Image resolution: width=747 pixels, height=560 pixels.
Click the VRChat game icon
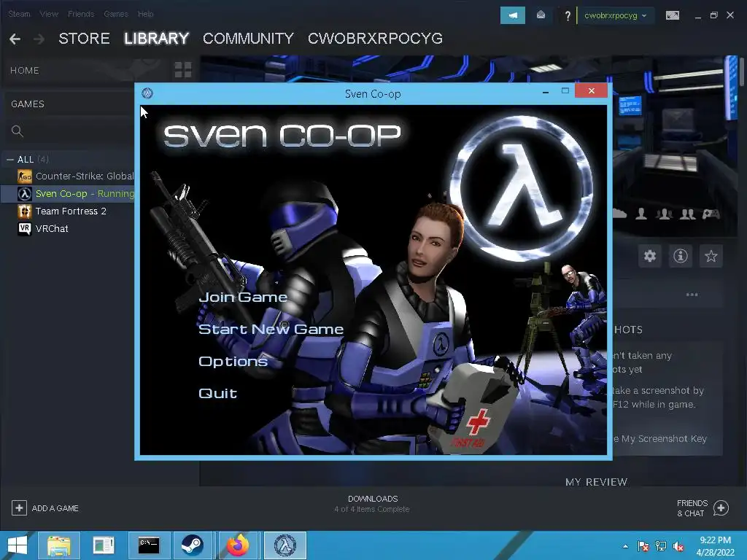[25, 228]
